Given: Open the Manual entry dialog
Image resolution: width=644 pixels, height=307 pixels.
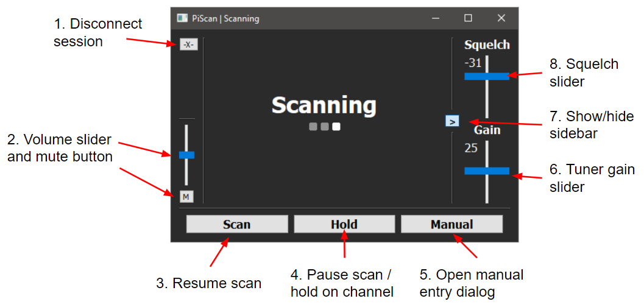Looking at the screenshot, I should point(451,224).
